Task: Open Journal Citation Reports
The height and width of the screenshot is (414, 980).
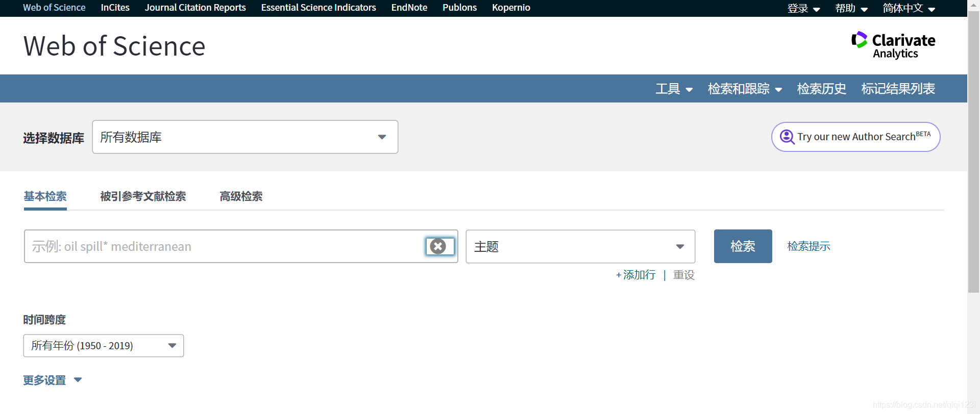Action: pos(195,8)
